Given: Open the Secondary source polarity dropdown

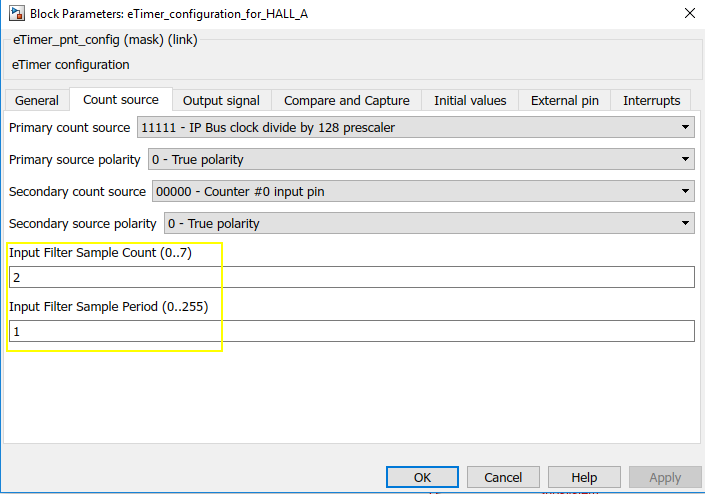Looking at the screenshot, I should pos(428,223).
